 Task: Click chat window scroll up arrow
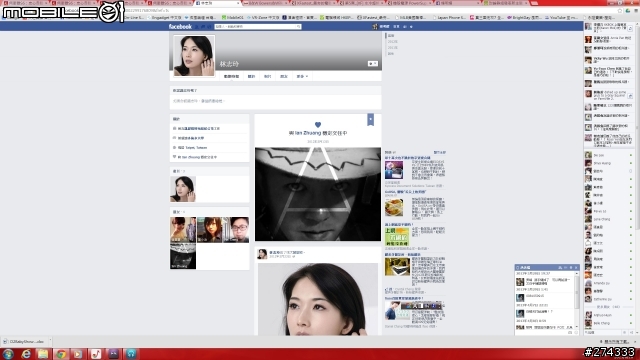coord(577,273)
